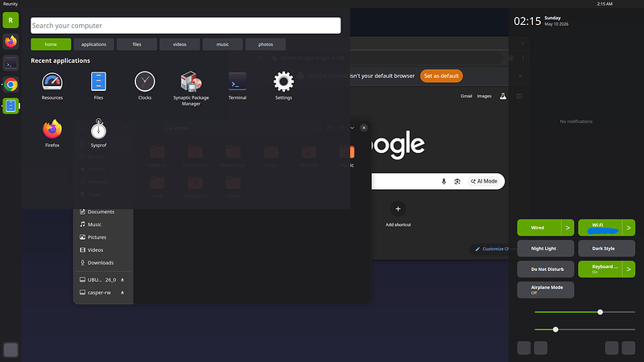Click Set as default button
The image size is (644, 362).
click(441, 76)
